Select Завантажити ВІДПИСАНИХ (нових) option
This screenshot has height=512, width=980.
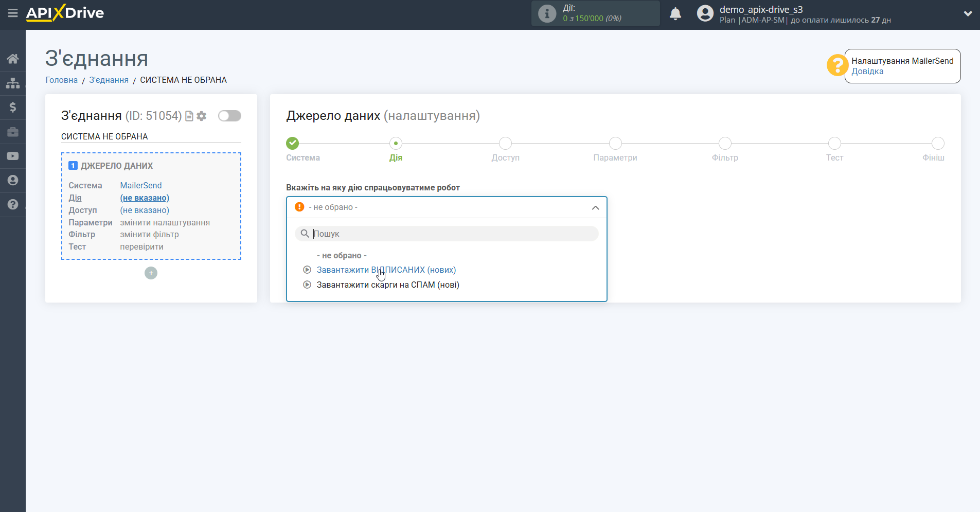click(x=386, y=270)
